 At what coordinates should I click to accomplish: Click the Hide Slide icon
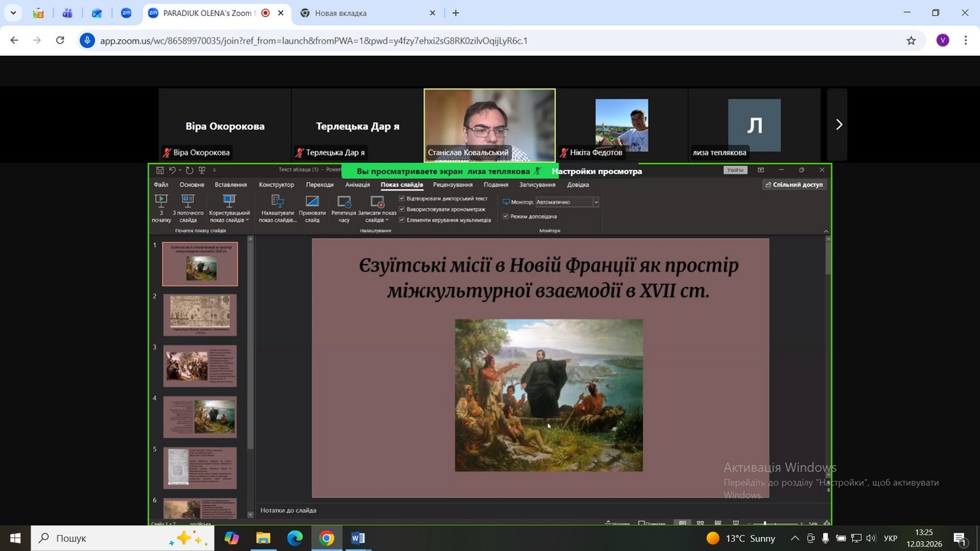pos(312,202)
